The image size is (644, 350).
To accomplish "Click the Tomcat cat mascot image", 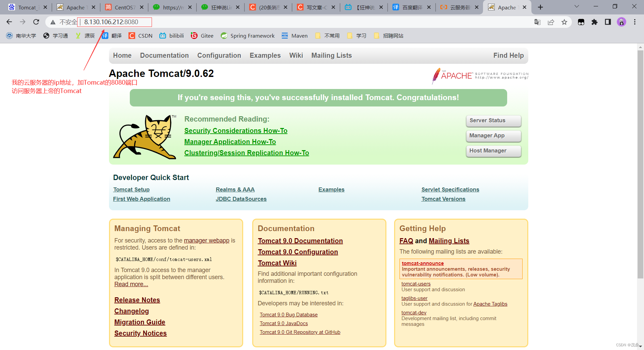I will 145,137.
